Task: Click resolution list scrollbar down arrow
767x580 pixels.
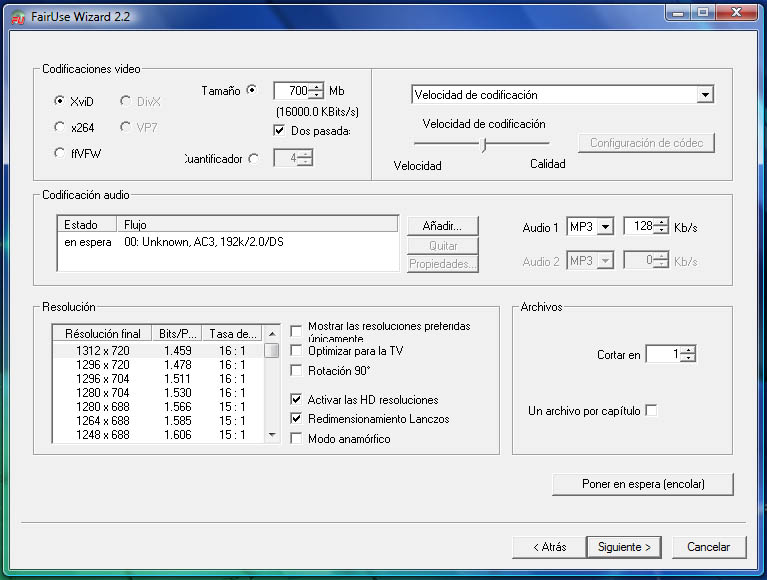Action: (x=272, y=435)
